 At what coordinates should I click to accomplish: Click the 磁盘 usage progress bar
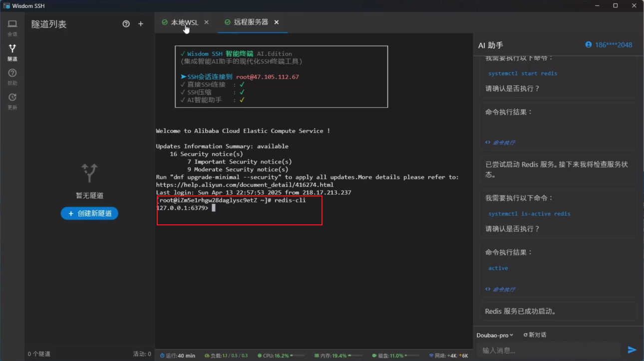pyautogui.click(x=412, y=356)
